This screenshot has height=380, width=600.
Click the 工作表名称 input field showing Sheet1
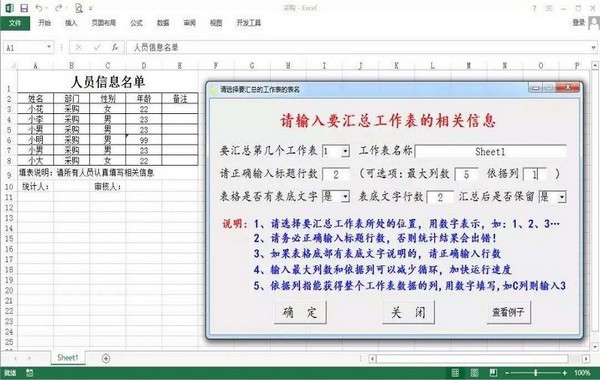point(490,152)
